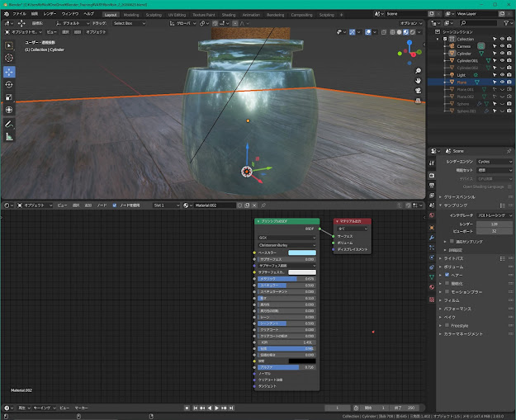Switch to the Shading workspace tab

point(229,15)
